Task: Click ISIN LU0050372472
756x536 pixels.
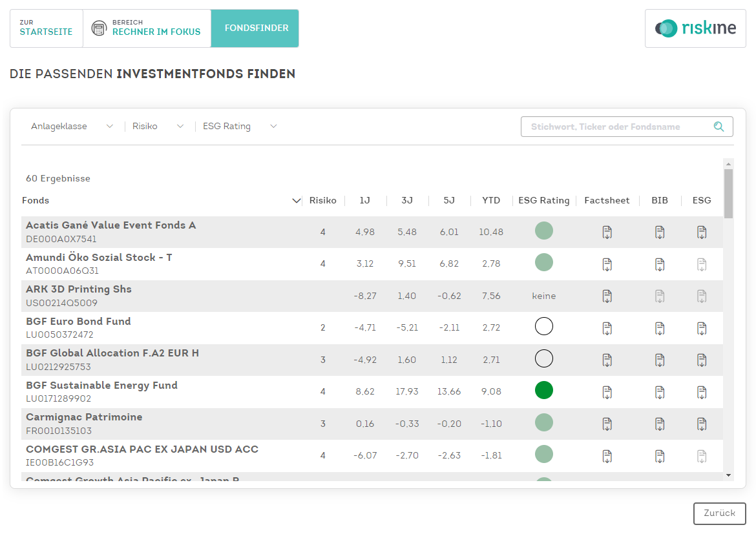Action: (60, 335)
